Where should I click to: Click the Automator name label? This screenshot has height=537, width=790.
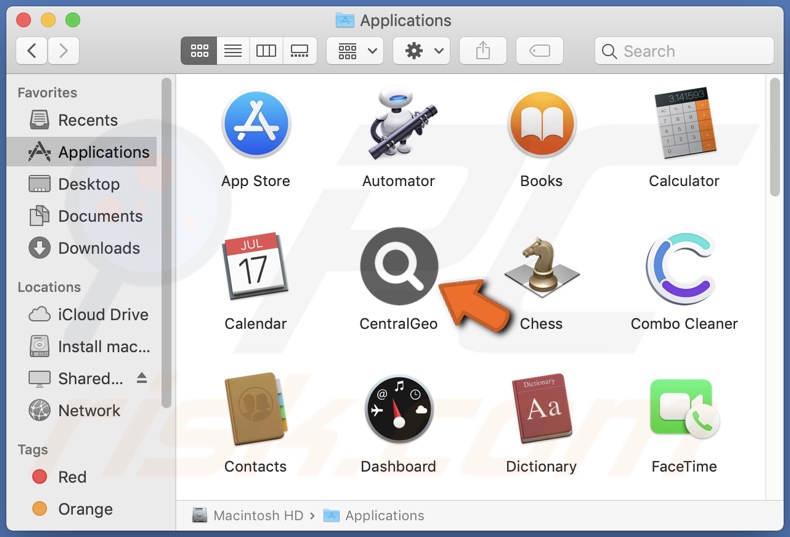(399, 181)
